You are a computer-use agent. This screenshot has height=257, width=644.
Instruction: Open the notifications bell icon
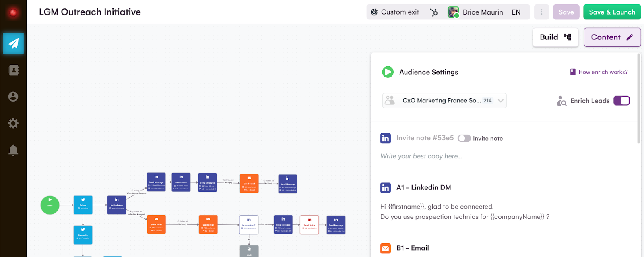13,150
